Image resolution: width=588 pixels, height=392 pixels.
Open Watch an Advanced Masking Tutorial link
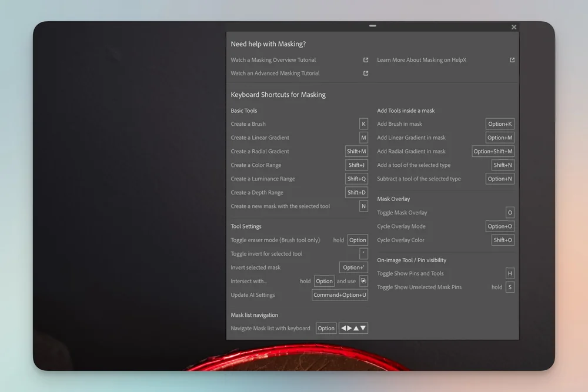point(275,73)
